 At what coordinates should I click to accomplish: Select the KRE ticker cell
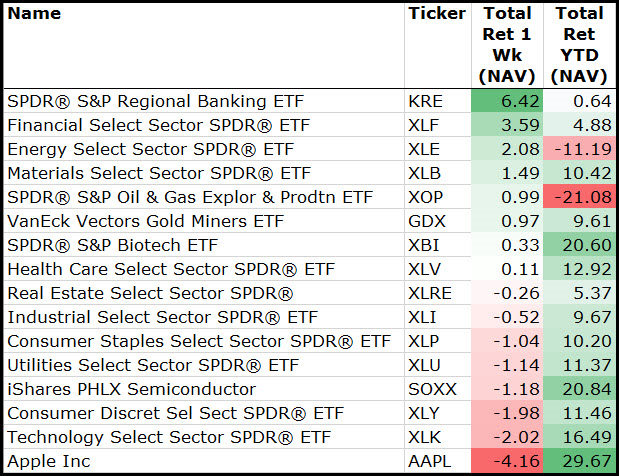pos(426,101)
